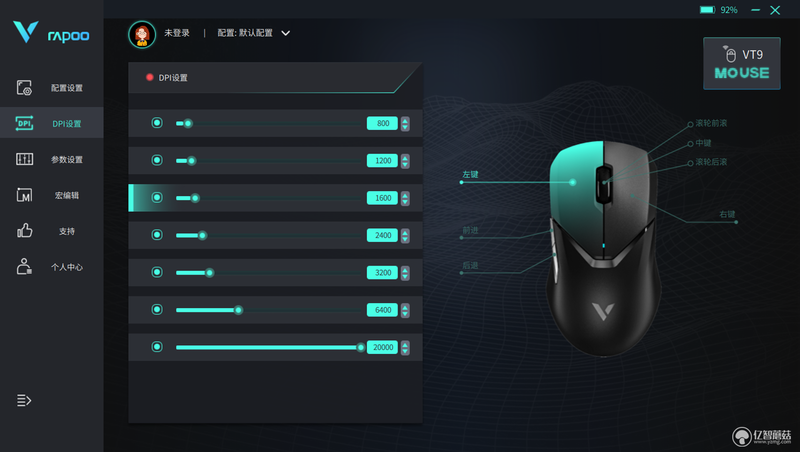Viewport: 800px width, 452px height.
Task: Click the battery status icon
Action: tap(707, 10)
